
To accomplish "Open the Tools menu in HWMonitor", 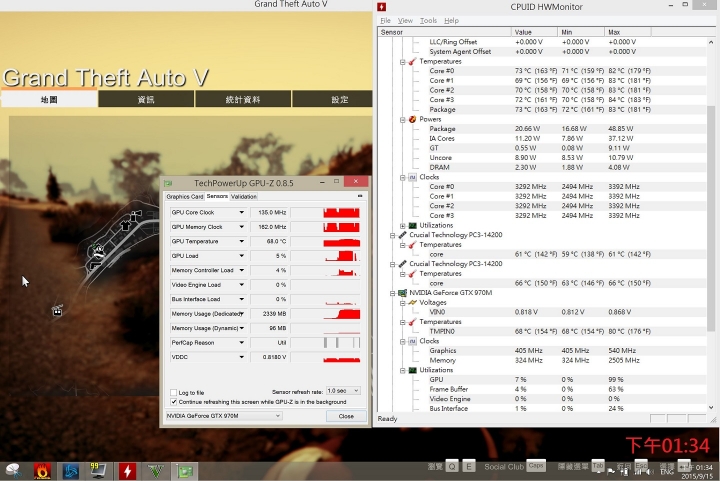I will [x=428, y=21].
